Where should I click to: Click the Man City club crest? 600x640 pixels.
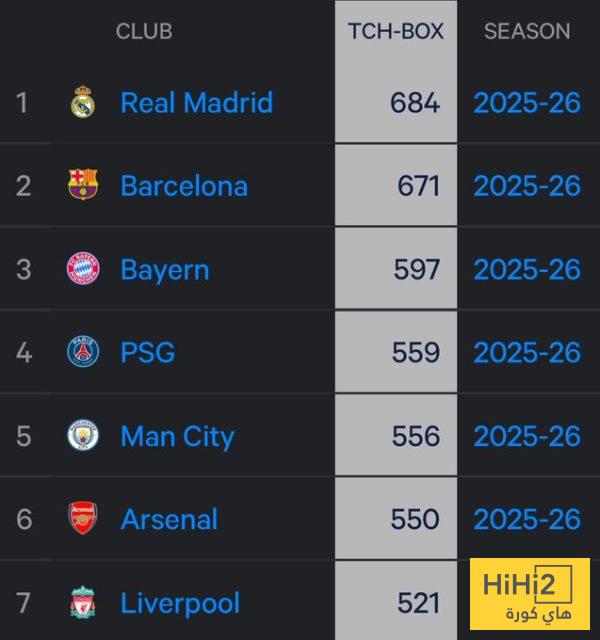pos(83,436)
